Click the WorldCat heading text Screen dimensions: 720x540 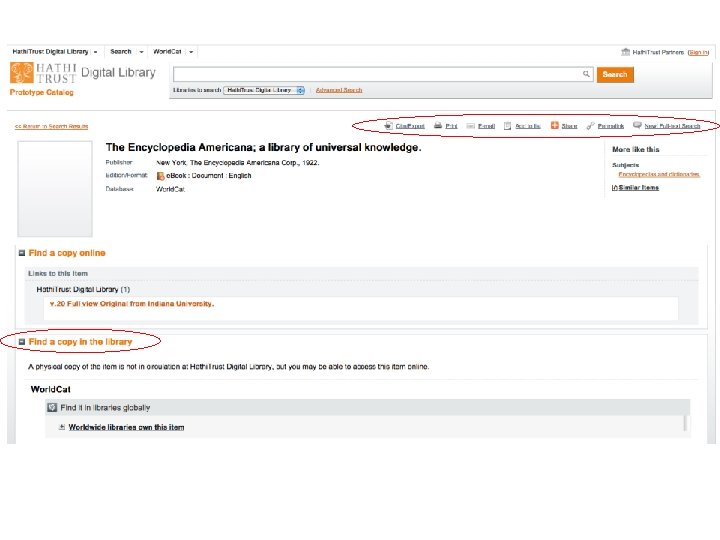51,389
